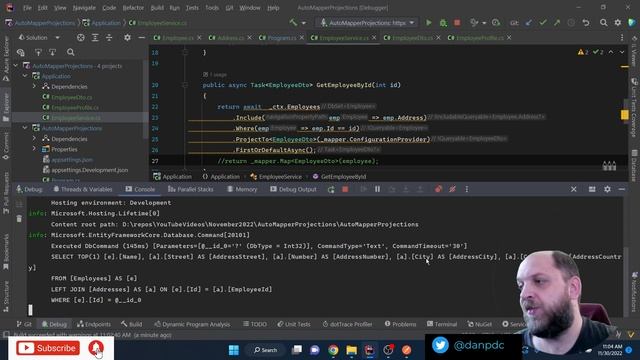
Task: Click the Build hammer icon
Action: pyautogui.click(x=293, y=23)
